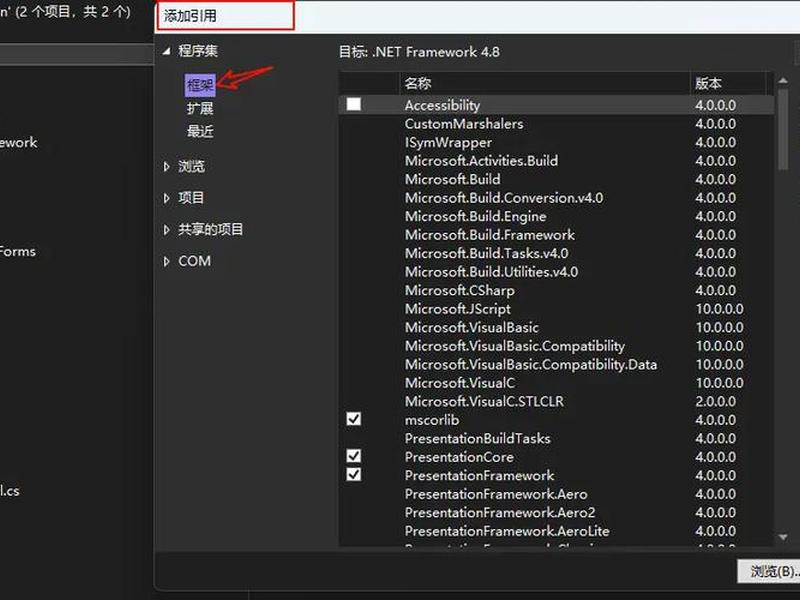The width and height of the screenshot is (800, 600).
Task: Select the 扩展 assemblies item
Action: pos(200,108)
